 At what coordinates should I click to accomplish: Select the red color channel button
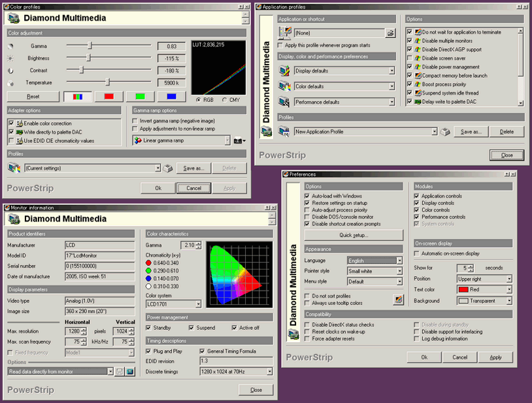pos(108,97)
